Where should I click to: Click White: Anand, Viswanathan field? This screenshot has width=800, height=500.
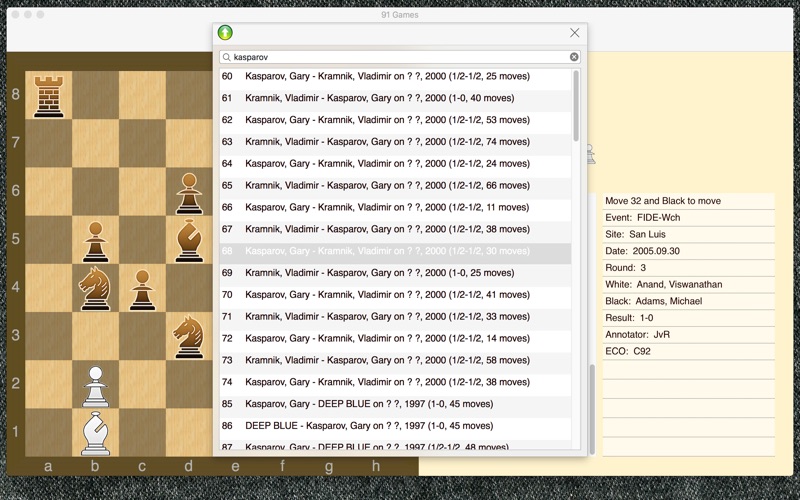pyautogui.click(x=688, y=285)
